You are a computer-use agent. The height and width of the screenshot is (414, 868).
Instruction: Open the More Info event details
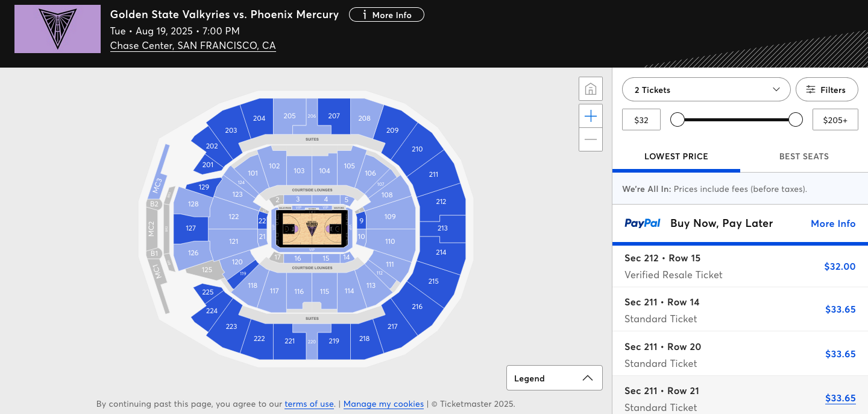click(x=386, y=15)
